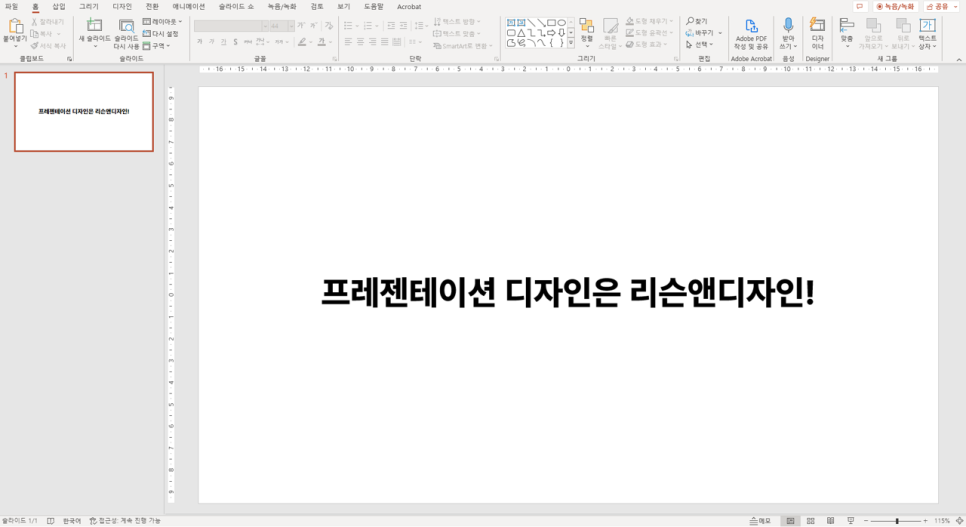Switch to the Slide Show (슬라이드 쇼) tab
Image resolution: width=966 pixels, height=527 pixels.
236,7
